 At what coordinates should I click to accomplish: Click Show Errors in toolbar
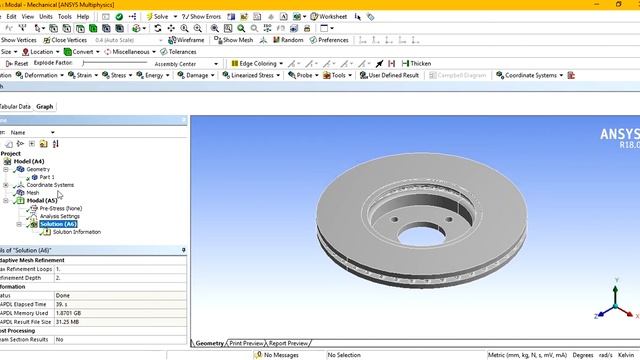click(201, 16)
